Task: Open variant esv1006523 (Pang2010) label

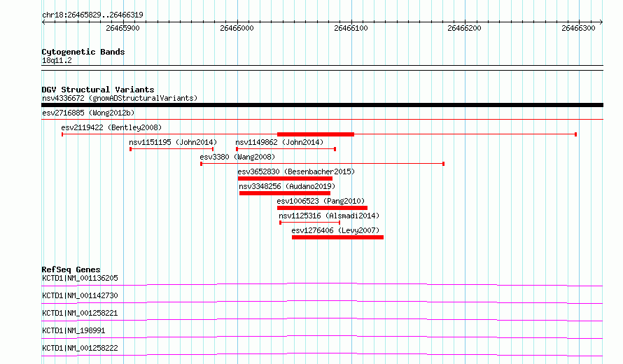Action: tap(321, 201)
